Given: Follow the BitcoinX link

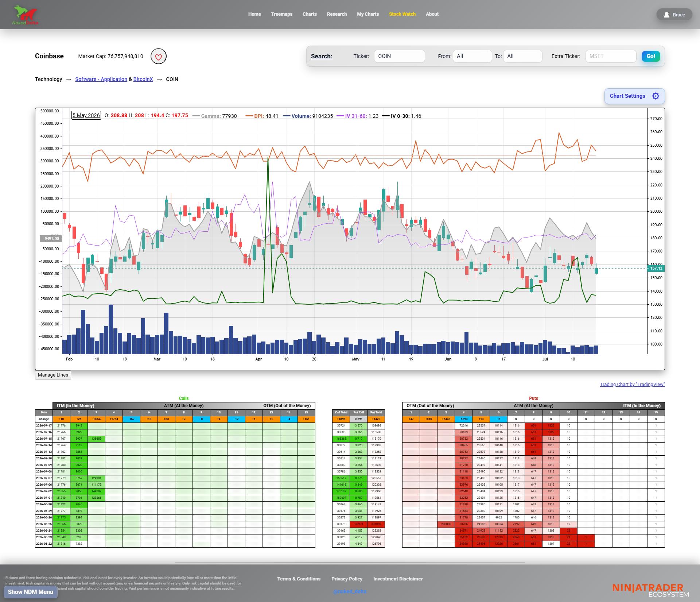Looking at the screenshot, I should (x=143, y=79).
